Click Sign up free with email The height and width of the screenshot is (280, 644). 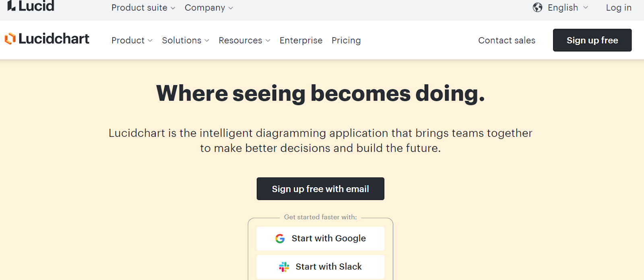click(320, 189)
